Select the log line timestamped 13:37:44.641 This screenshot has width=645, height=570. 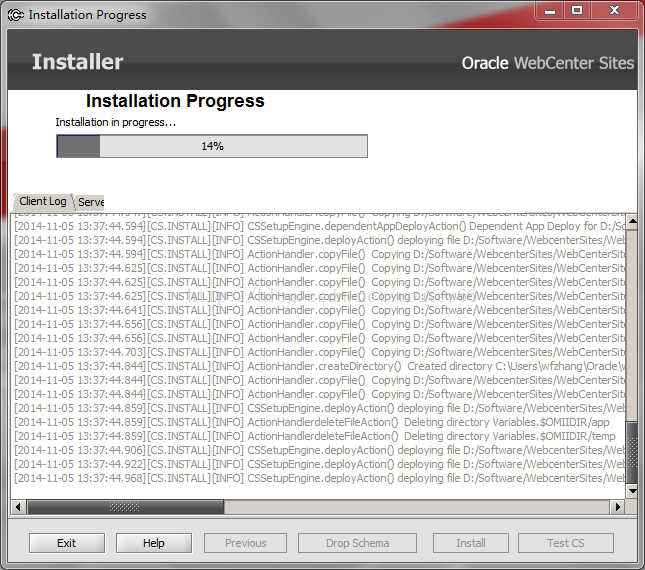pyautogui.click(x=319, y=310)
